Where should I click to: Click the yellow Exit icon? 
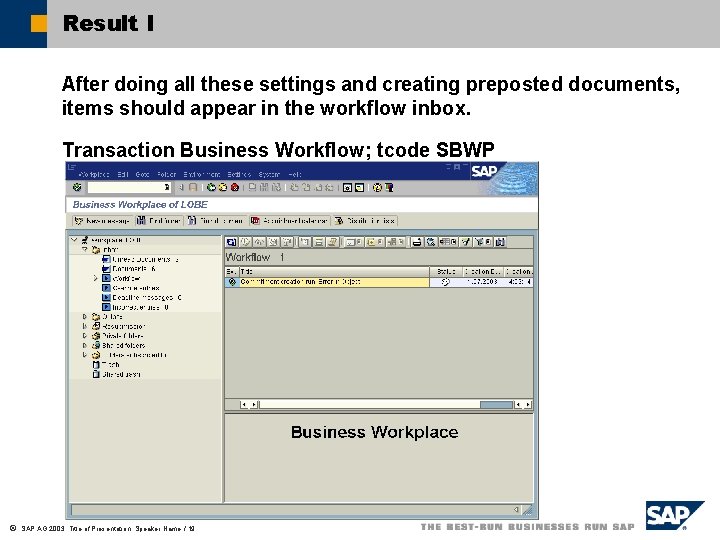coord(223,187)
